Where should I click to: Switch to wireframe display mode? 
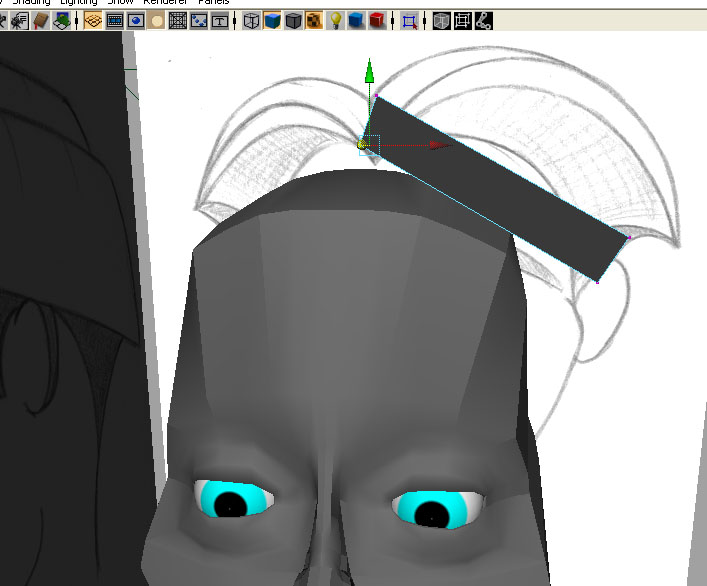[x=251, y=21]
